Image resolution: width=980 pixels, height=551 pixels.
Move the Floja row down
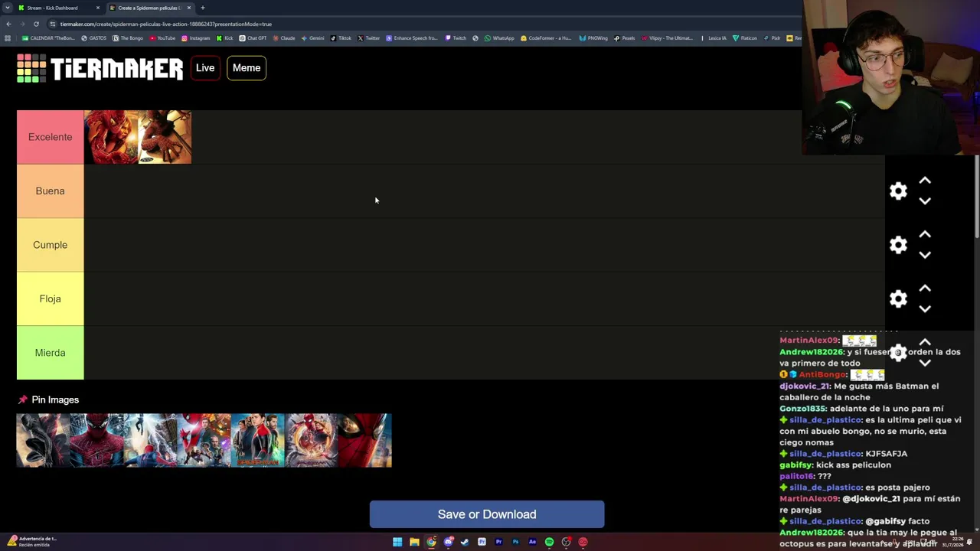(925, 308)
